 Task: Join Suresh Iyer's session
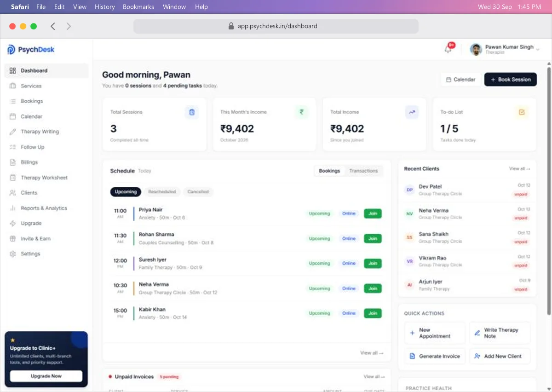tap(373, 263)
